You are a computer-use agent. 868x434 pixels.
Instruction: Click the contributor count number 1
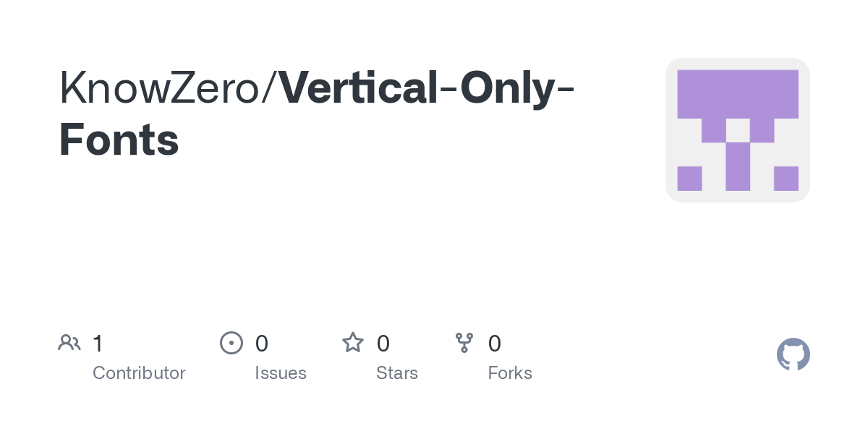(x=98, y=343)
